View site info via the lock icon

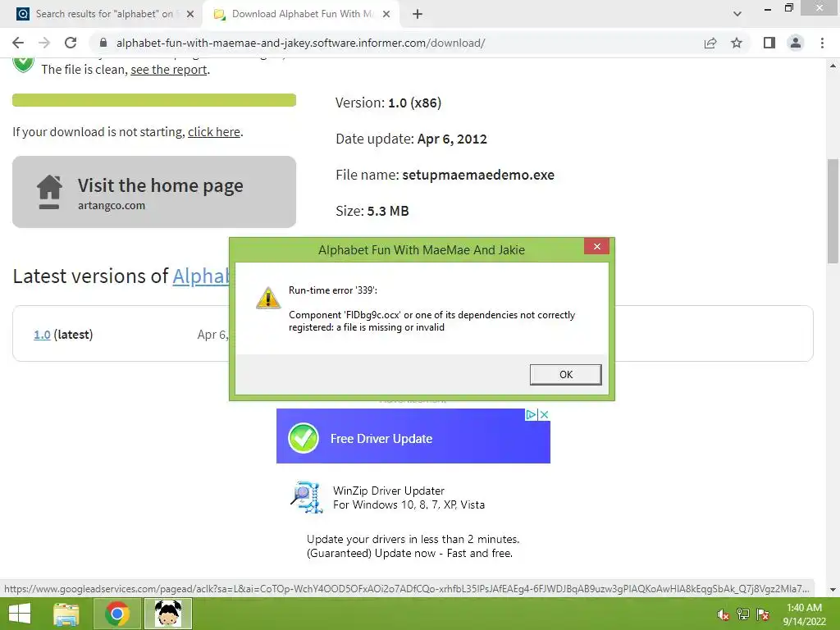click(103, 43)
